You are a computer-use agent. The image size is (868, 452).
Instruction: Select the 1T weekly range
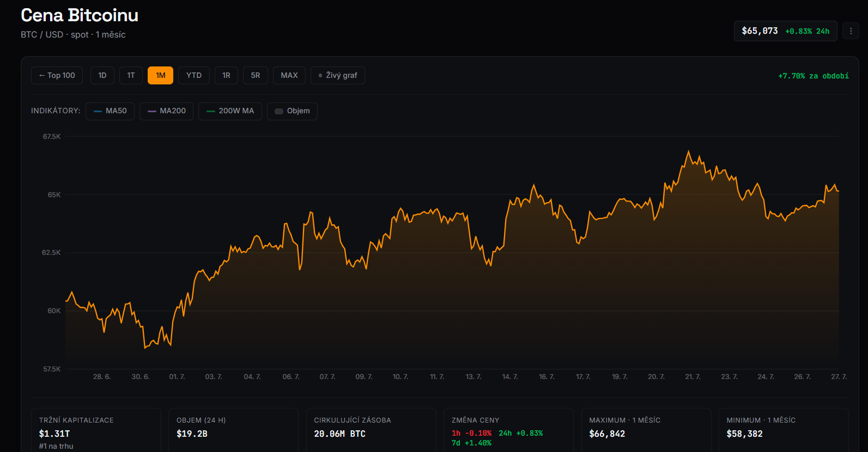tap(131, 75)
